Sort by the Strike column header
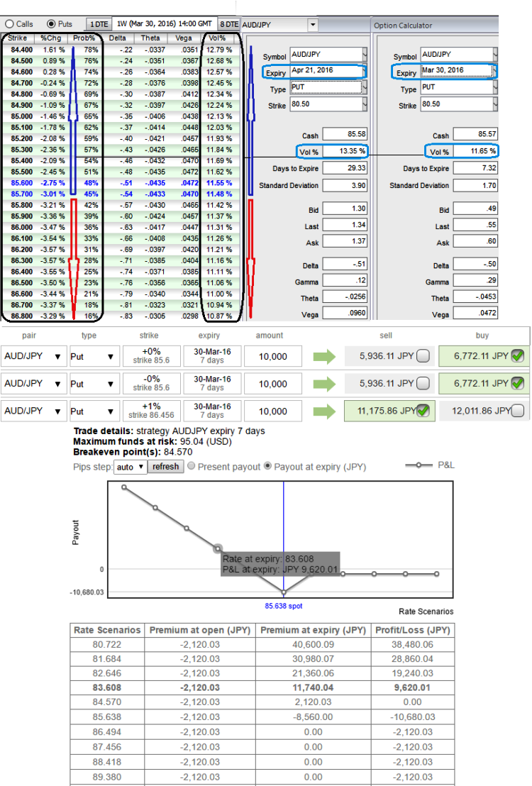The height and width of the screenshot is (786, 532). tap(18, 38)
